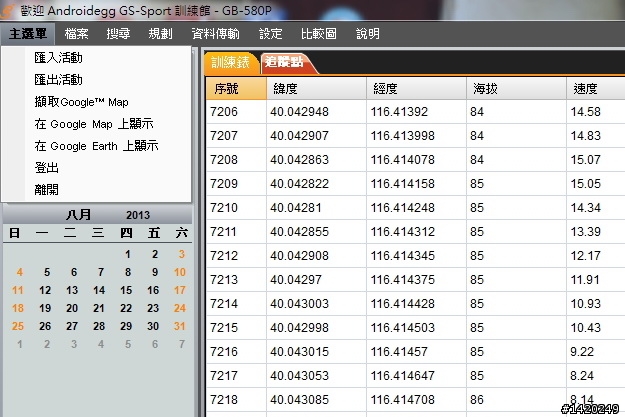Sort by the 速度 column header
625x417 pixels.
point(596,89)
